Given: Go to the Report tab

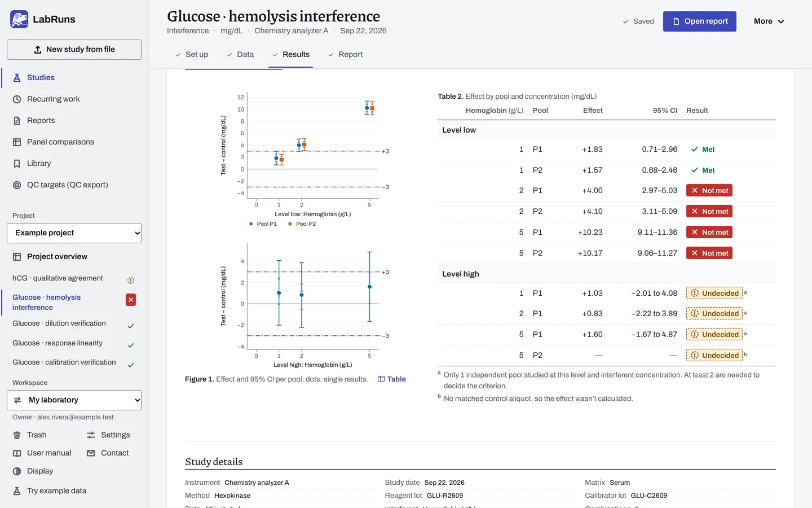Looking at the screenshot, I should point(345,55).
